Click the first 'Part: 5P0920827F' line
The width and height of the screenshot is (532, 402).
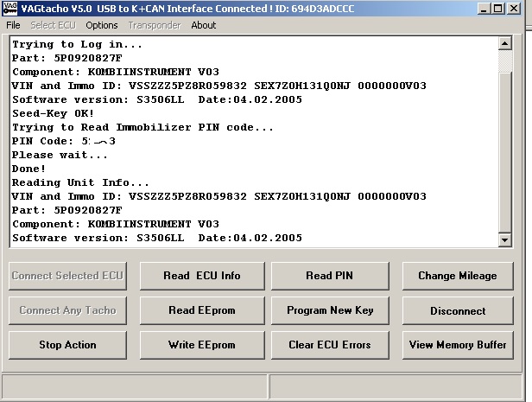pyautogui.click(x=66, y=58)
